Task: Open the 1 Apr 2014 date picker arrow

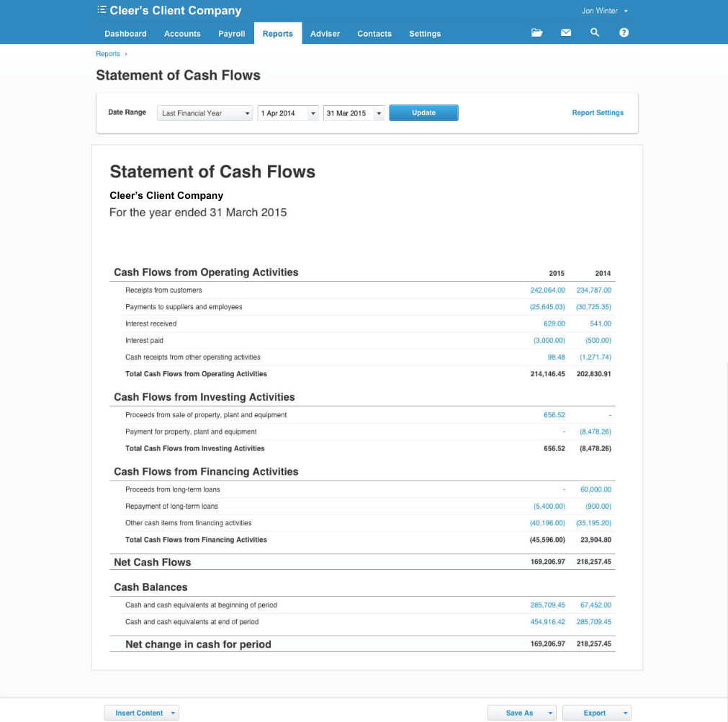Action: [313, 113]
